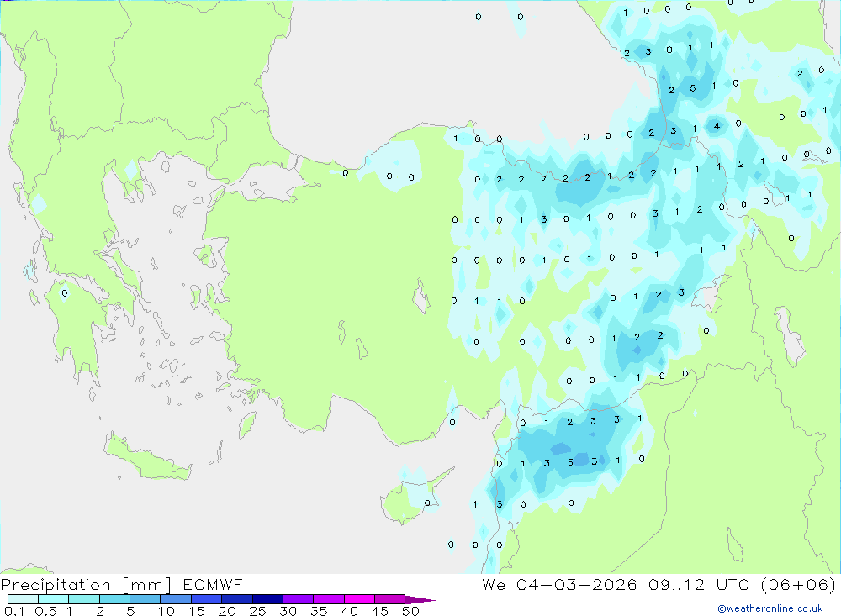841x616 pixels.
Task: Select the 40–45 mm magenta legend swatch
Action: tap(359, 599)
